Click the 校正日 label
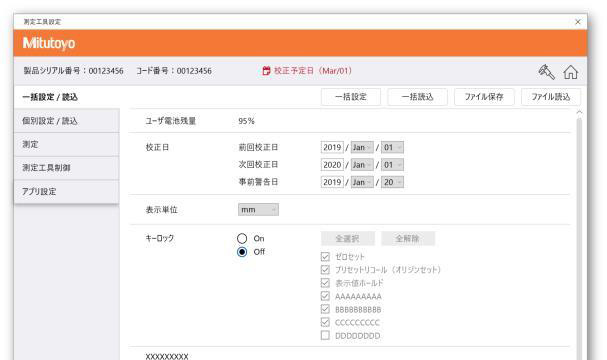Screen dimensions: 607x360 click(157, 147)
